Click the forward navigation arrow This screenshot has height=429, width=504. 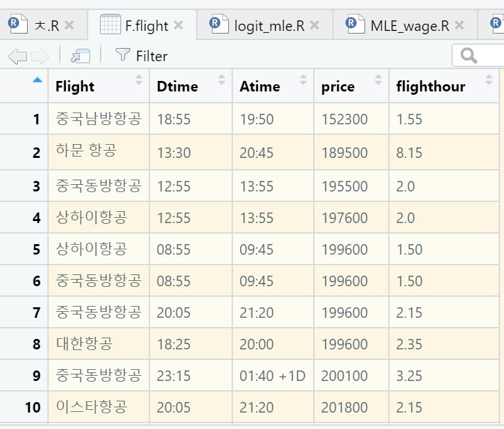pyautogui.click(x=40, y=57)
